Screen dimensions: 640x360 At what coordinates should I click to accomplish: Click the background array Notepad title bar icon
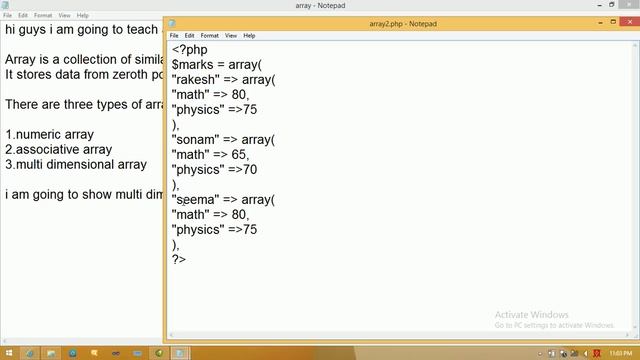coord(5,5)
